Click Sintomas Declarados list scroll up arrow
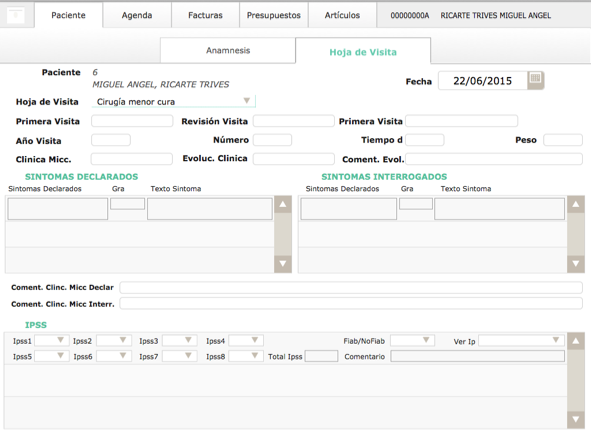 (x=283, y=205)
